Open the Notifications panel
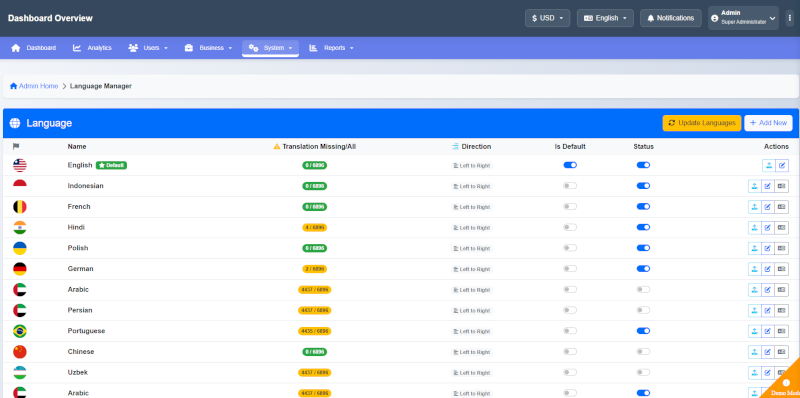 pyautogui.click(x=671, y=18)
